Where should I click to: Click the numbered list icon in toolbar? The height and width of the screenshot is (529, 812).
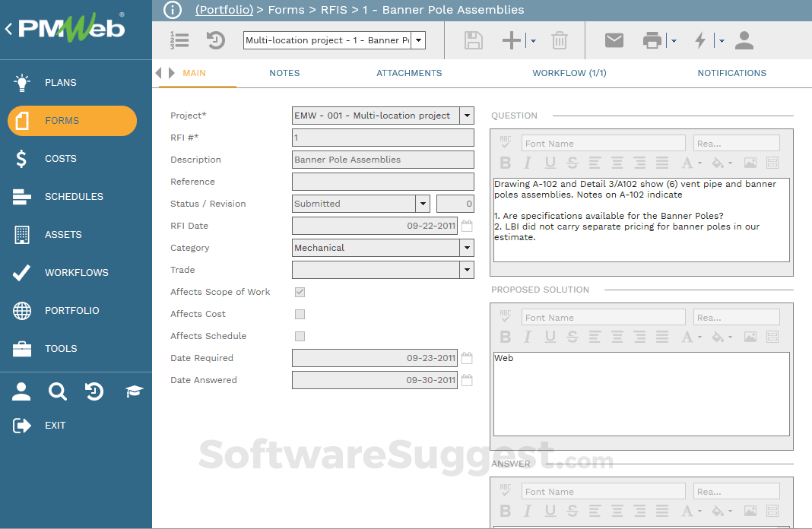(x=179, y=40)
